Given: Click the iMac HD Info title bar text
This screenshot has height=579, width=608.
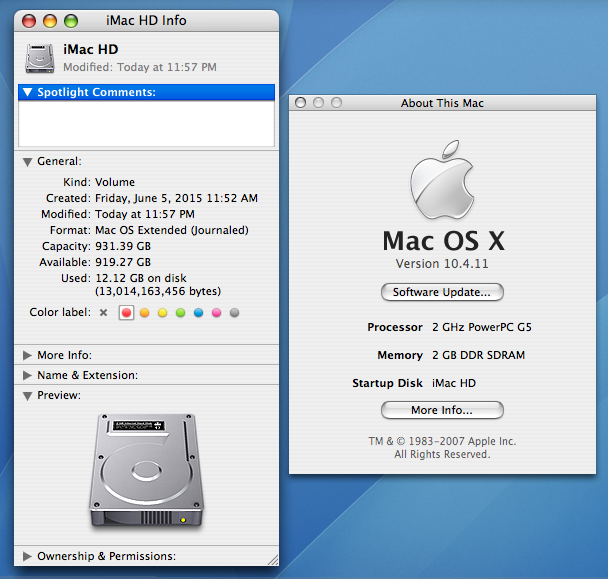Looking at the screenshot, I should (146, 21).
